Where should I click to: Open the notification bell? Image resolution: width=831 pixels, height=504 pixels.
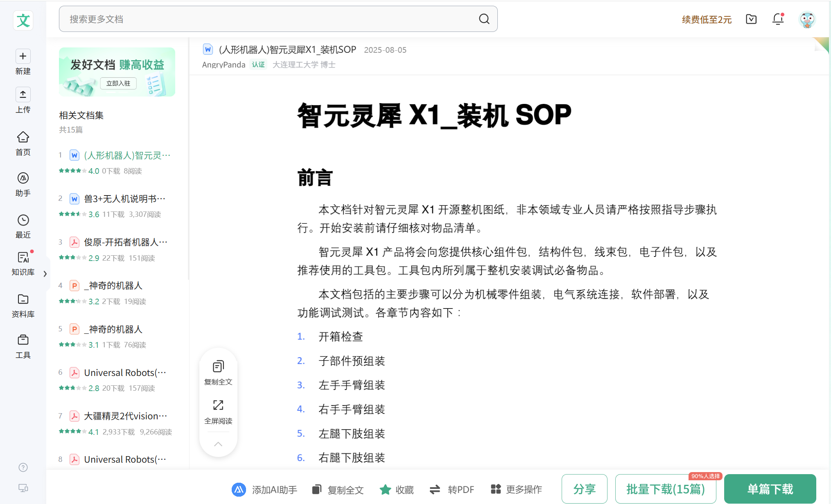click(778, 19)
